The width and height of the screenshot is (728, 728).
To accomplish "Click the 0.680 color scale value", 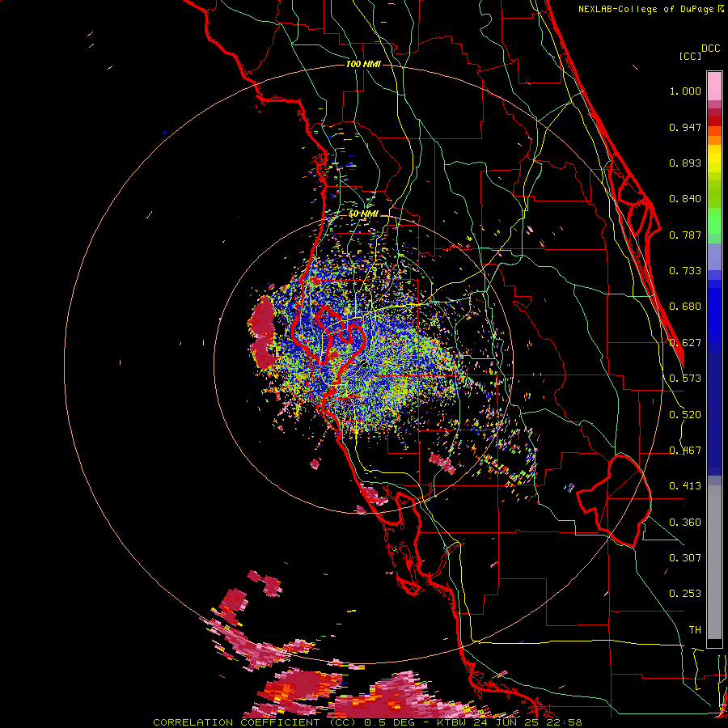I will (685, 307).
